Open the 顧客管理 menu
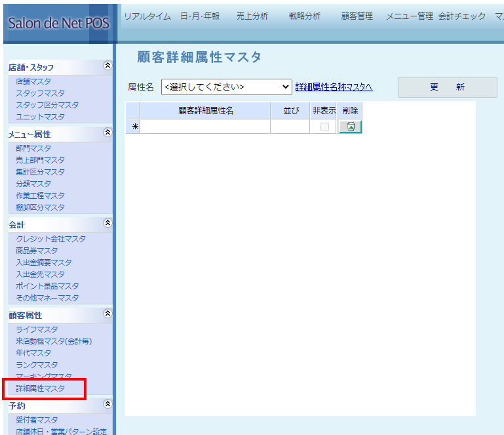The height and width of the screenshot is (435, 504). (357, 16)
